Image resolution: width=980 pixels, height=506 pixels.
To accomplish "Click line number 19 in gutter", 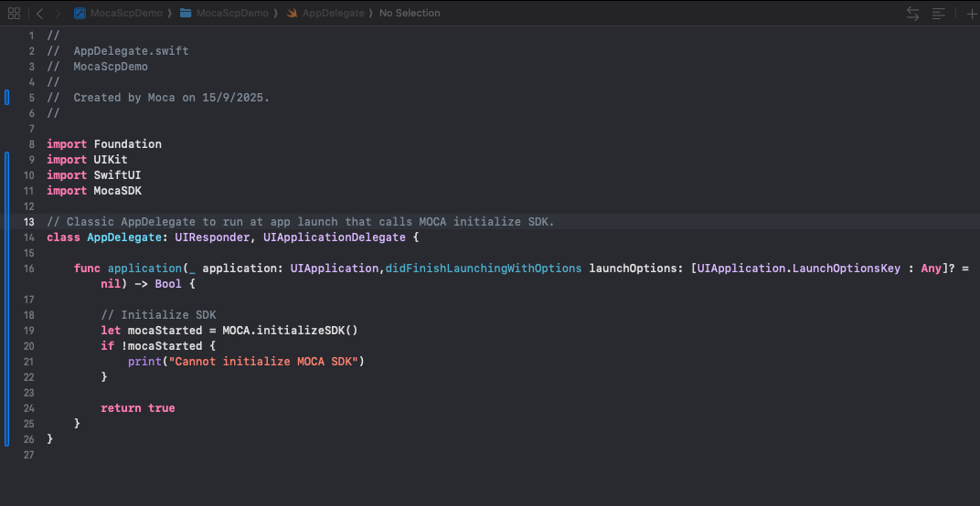I will click(28, 331).
